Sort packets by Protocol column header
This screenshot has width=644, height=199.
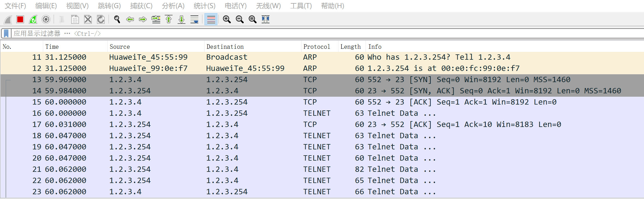[x=317, y=47]
